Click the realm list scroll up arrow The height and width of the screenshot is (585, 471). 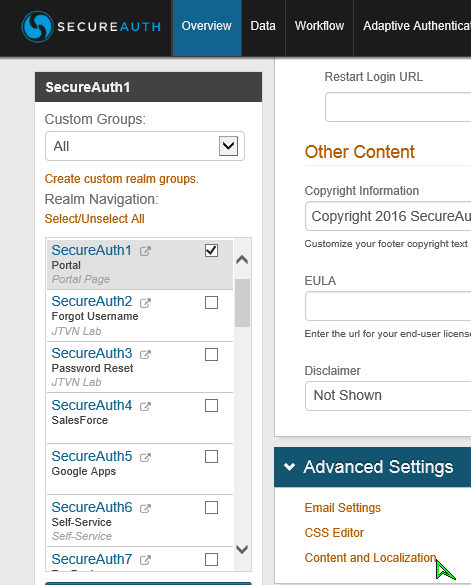click(242, 259)
